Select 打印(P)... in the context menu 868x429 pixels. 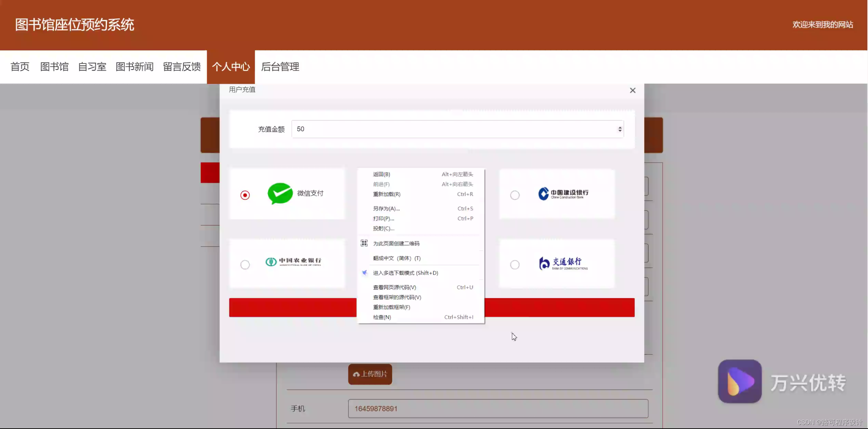coord(421,218)
